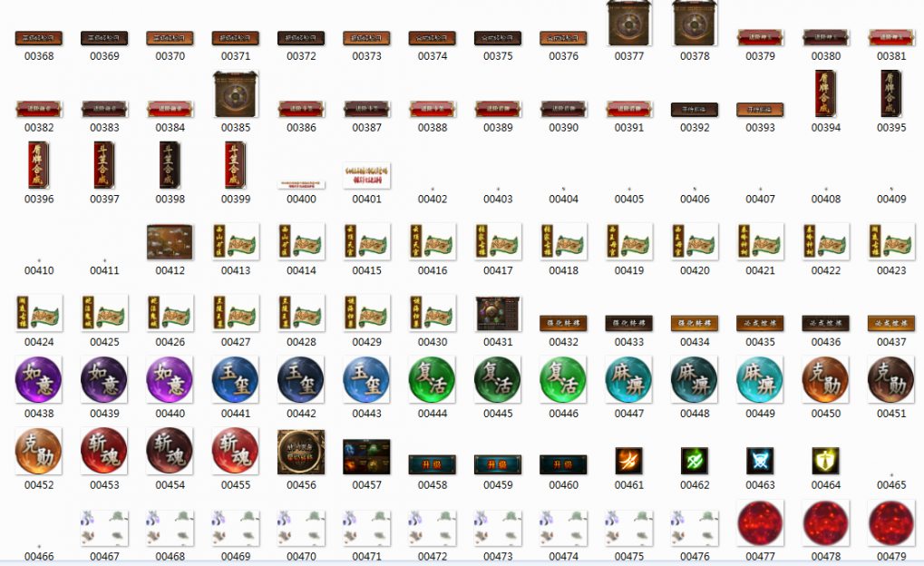Image resolution: width=924 pixels, height=566 pixels.
Task: Select the green skill icon 00462
Action: 695,461
